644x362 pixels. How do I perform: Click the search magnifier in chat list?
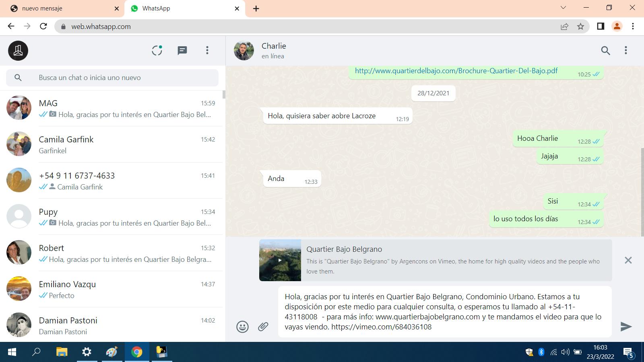[x=18, y=78]
